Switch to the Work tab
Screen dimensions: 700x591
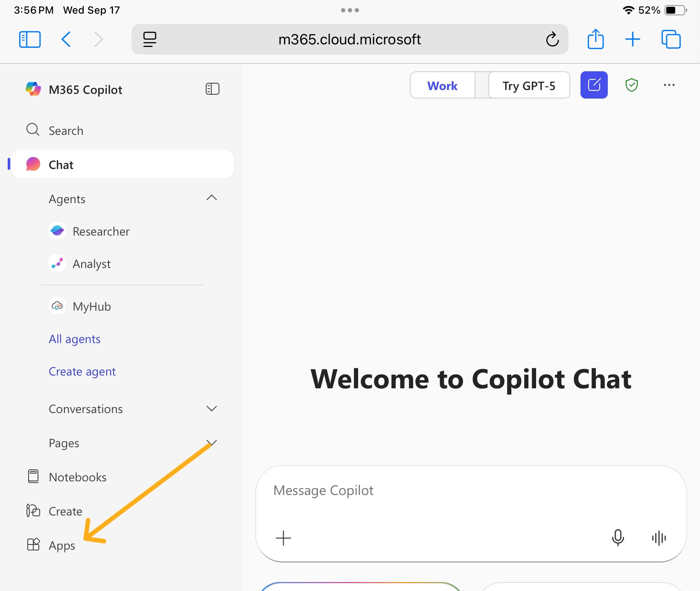pos(442,85)
